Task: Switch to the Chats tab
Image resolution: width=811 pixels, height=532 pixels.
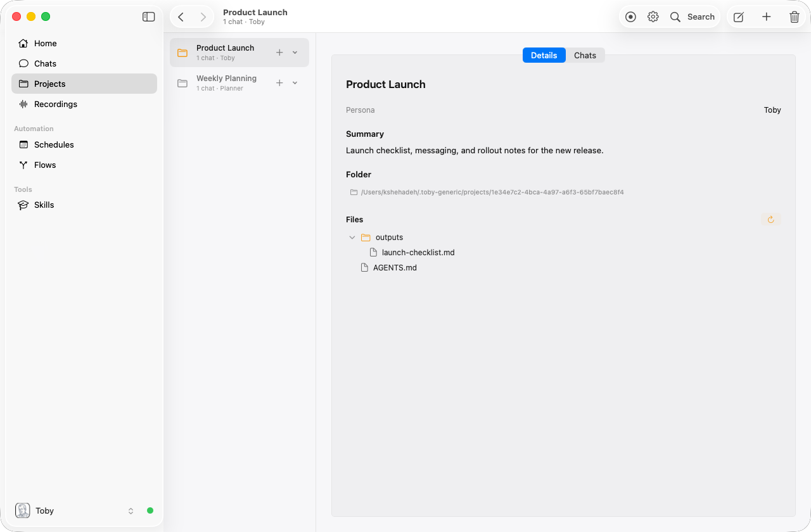Action: point(585,55)
